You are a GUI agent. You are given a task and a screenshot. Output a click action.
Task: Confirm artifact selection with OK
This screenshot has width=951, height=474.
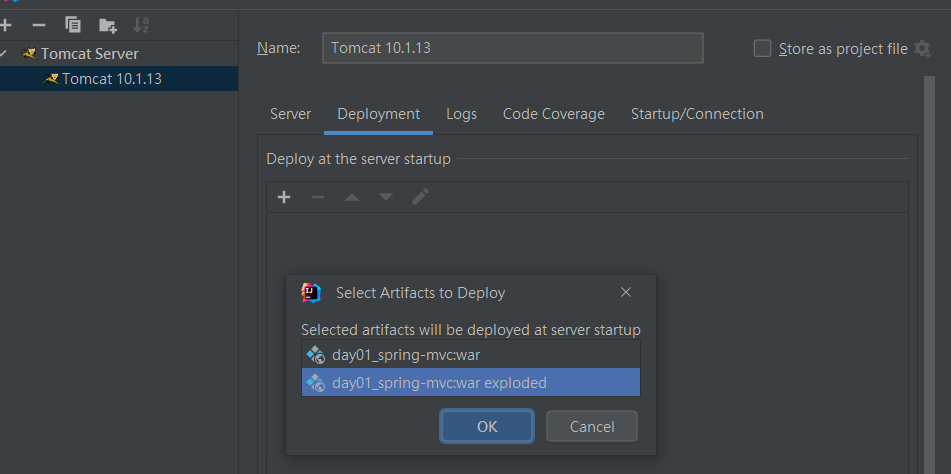tap(487, 426)
